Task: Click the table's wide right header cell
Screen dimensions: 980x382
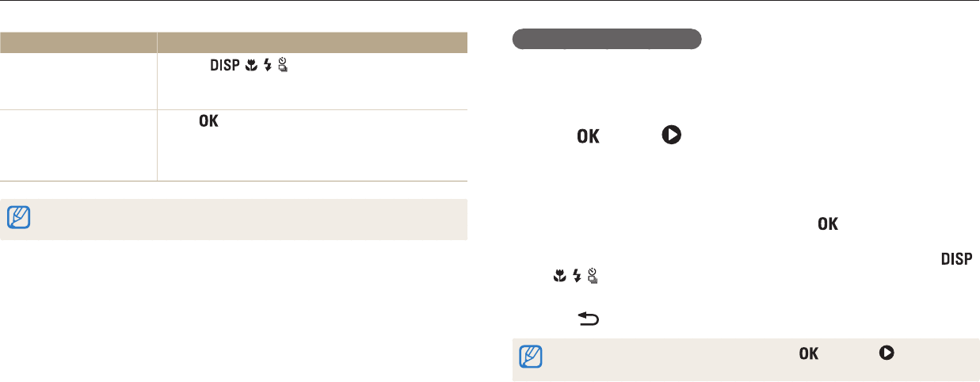Action: click(x=312, y=42)
